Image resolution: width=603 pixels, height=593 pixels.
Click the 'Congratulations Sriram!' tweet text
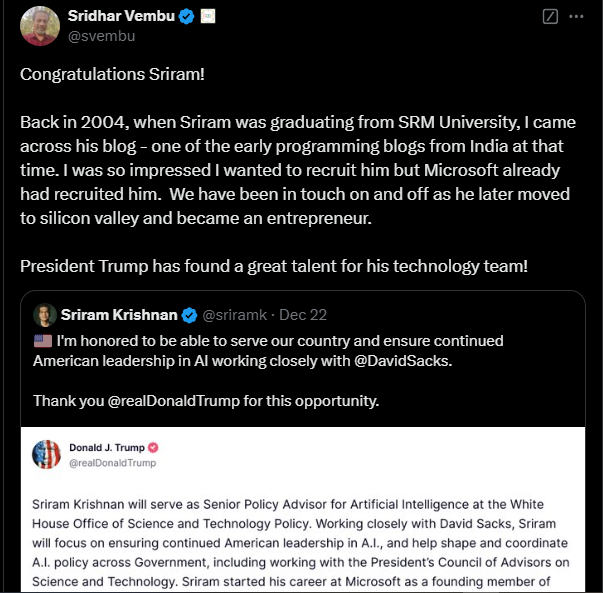pyautogui.click(x=112, y=74)
